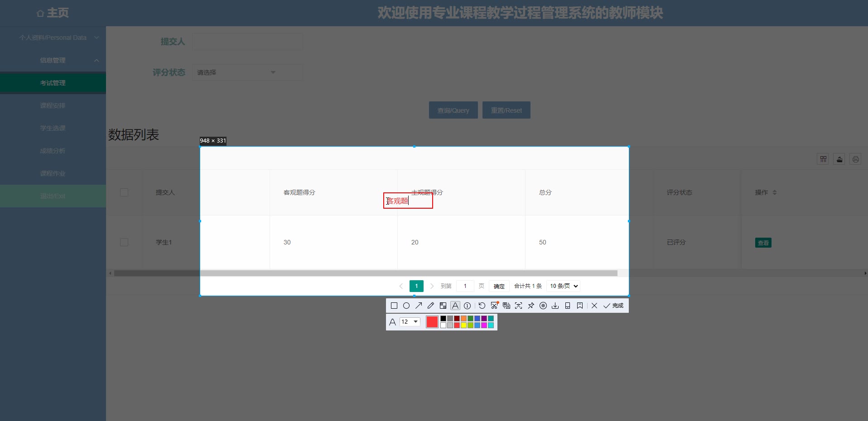Image resolution: width=868 pixels, height=421 pixels.
Task: Pick the orange color swatch
Action: click(463, 318)
